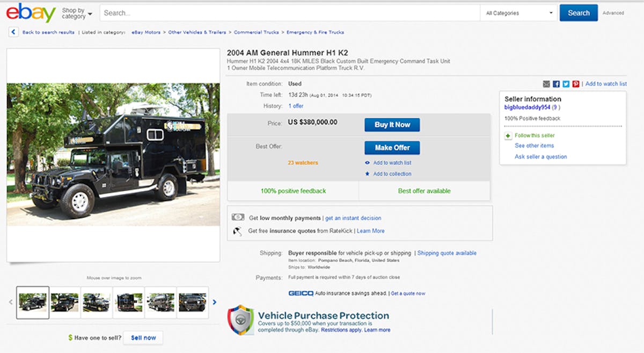Share the listing on Twitter
Viewport: 644px width, 353px height.
566,84
